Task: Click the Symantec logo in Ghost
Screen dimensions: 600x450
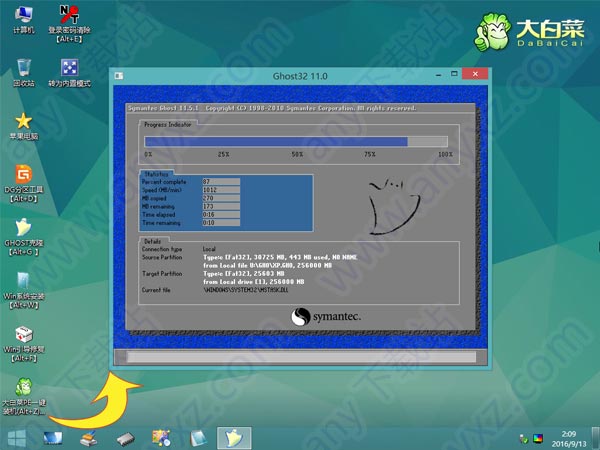Action: pyautogui.click(x=326, y=317)
